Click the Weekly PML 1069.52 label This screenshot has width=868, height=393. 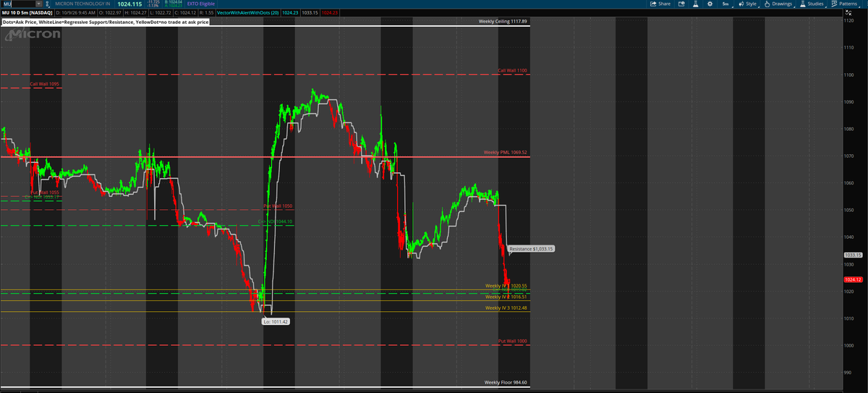[x=506, y=153]
